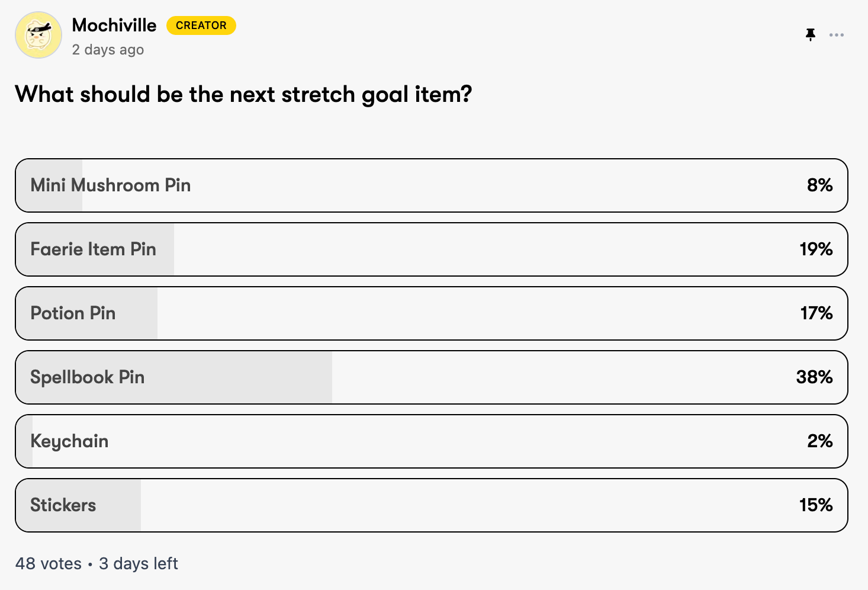868x590 pixels.
Task: Click the "48 votes" count text
Action: click(x=49, y=563)
